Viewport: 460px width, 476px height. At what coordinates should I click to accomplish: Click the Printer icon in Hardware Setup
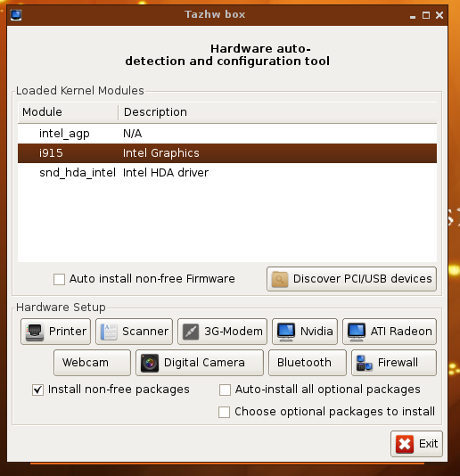tap(35, 332)
